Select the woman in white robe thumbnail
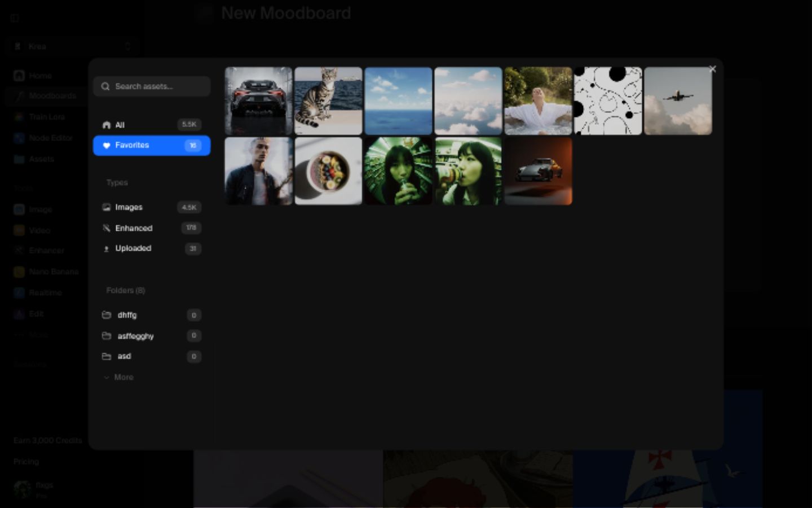The width and height of the screenshot is (812, 508). point(539,101)
